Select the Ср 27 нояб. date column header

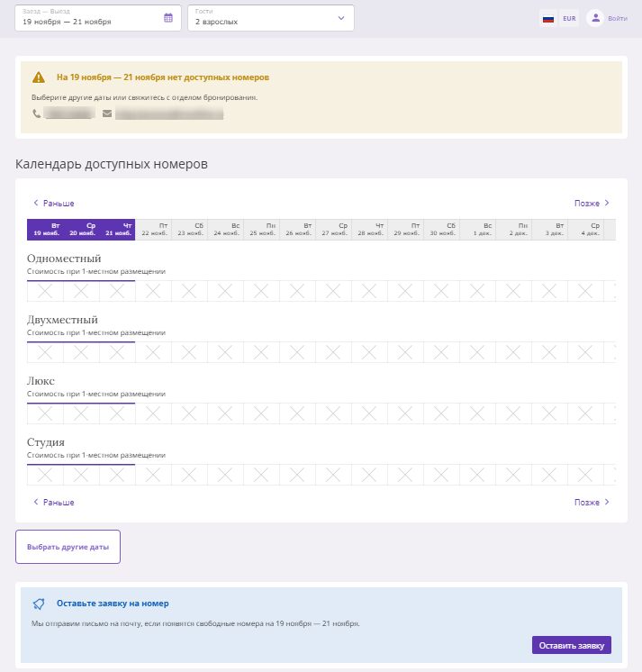coord(333,230)
